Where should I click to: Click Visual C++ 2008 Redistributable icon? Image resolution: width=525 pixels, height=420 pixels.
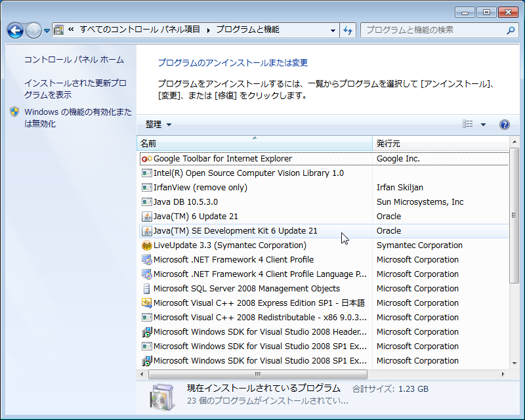click(x=146, y=317)
